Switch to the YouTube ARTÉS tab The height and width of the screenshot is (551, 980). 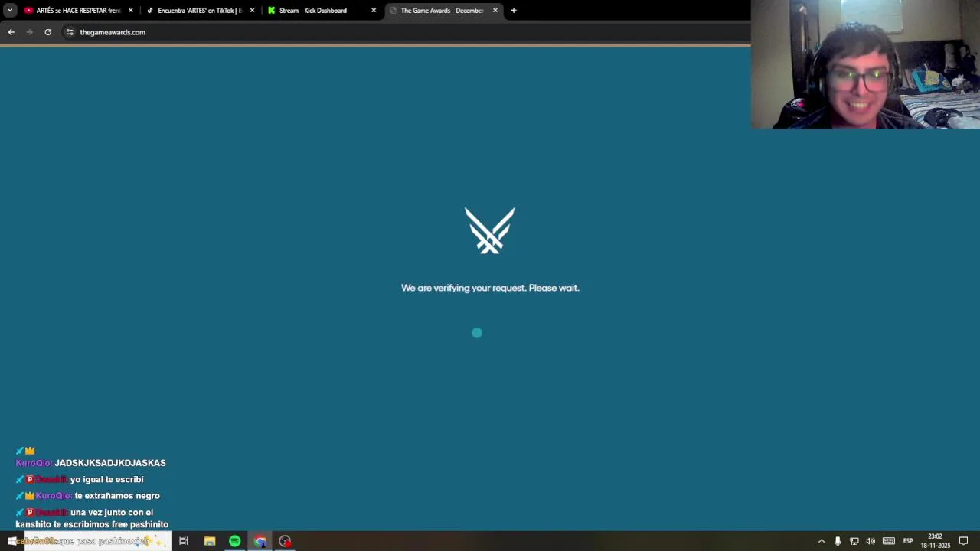[78, 11]
